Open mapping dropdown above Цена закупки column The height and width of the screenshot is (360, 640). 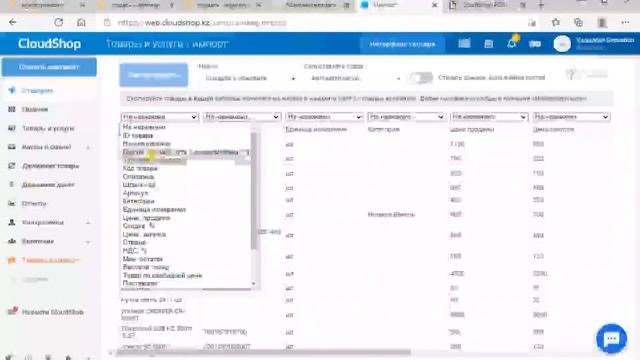coord(571,117)
